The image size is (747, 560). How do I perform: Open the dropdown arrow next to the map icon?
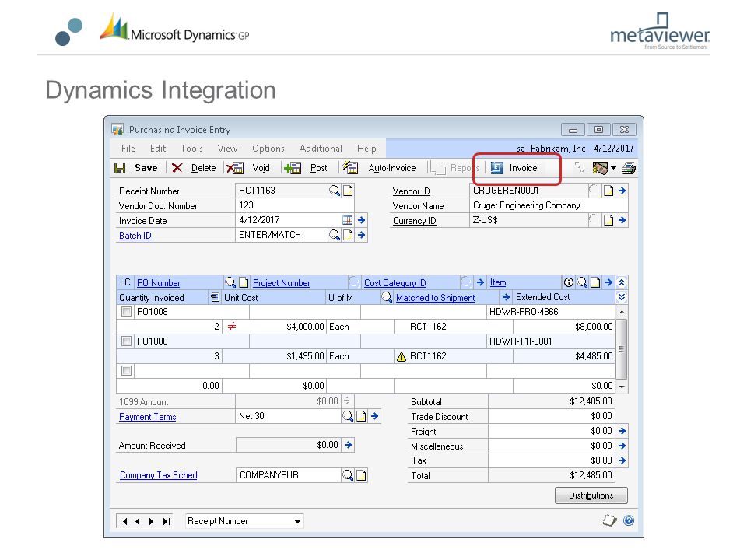[x=614, y=168]
